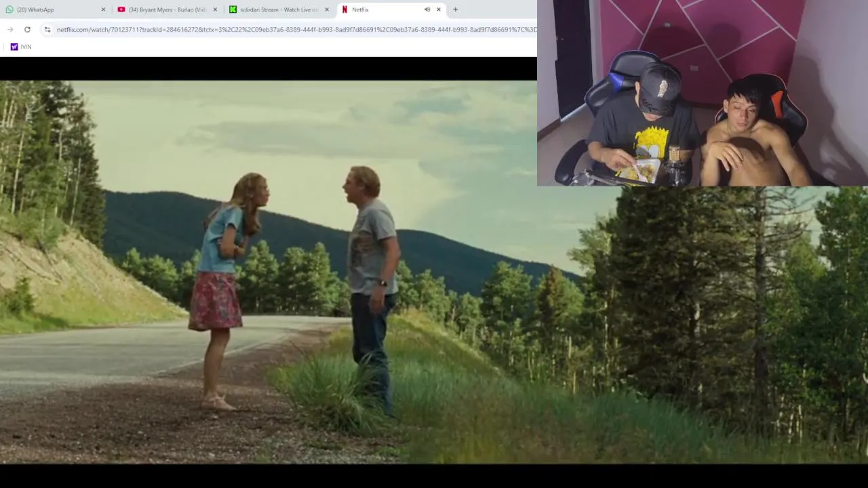Close the Netflix tab
Viewport: 868px width, 488px height.
pyautogui.click(x=439, y=9)
